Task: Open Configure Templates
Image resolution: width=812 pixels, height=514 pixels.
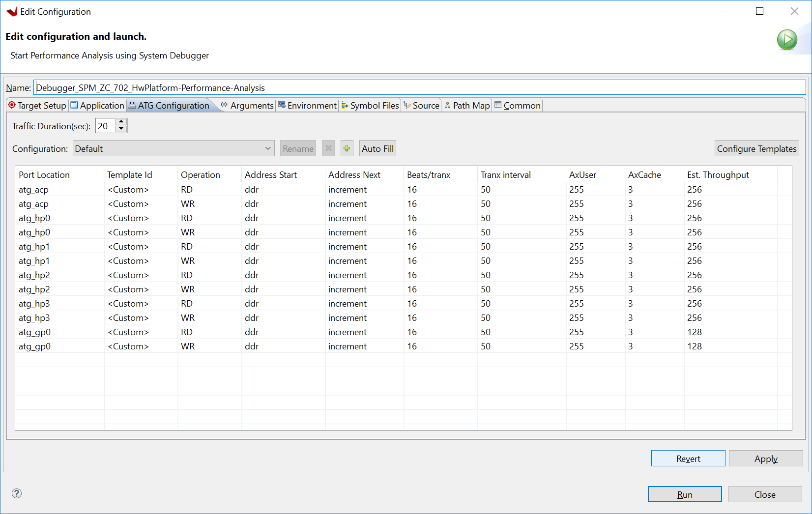Action: click(x=756, y=148)
